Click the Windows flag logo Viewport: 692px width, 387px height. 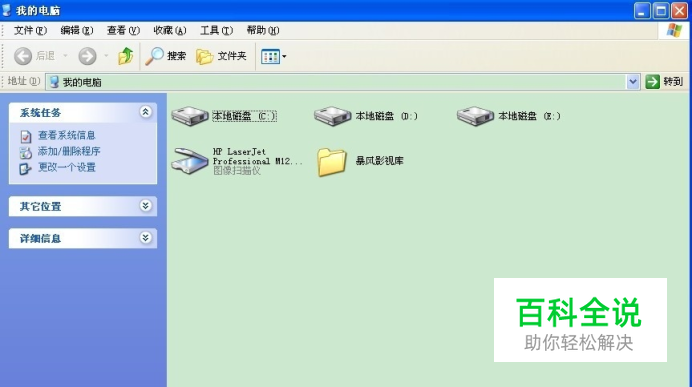pyautogui.click(x=674, y=31)
